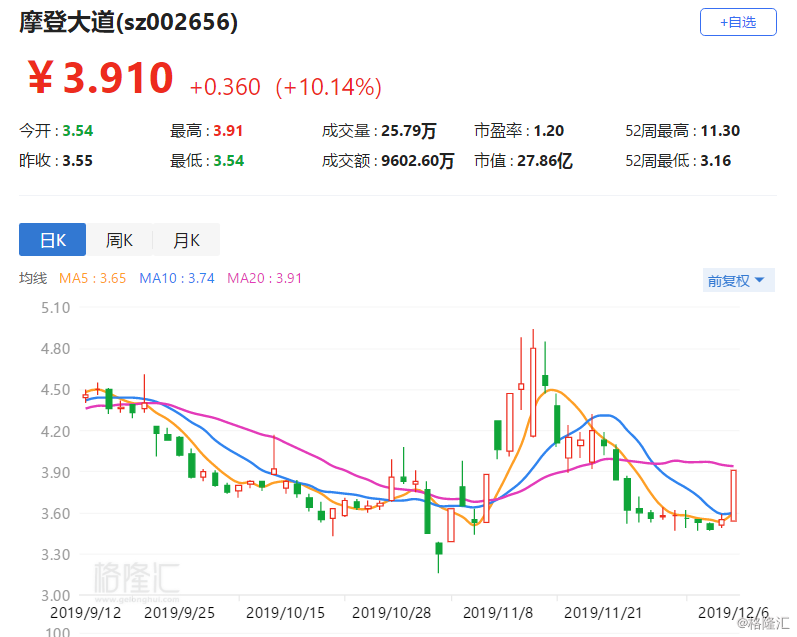
Task: Switch to 日K daily chart tab
Action: click(x=52, y=239)
